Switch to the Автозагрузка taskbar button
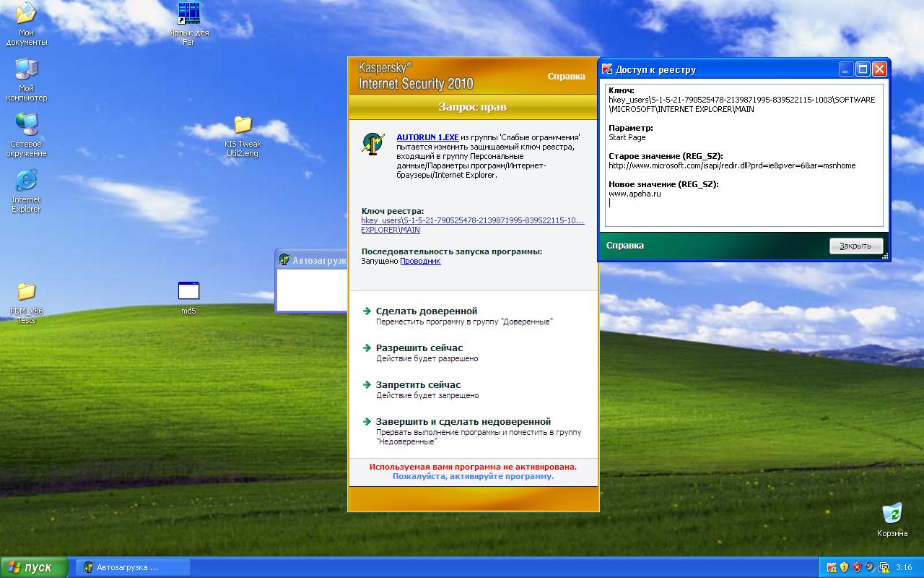 point(133,567)
